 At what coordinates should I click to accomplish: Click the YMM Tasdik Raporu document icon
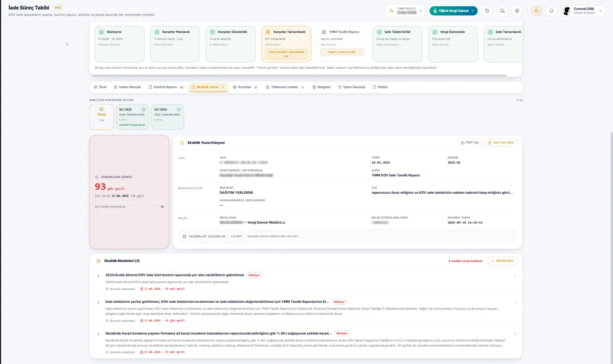pos(324,32)
